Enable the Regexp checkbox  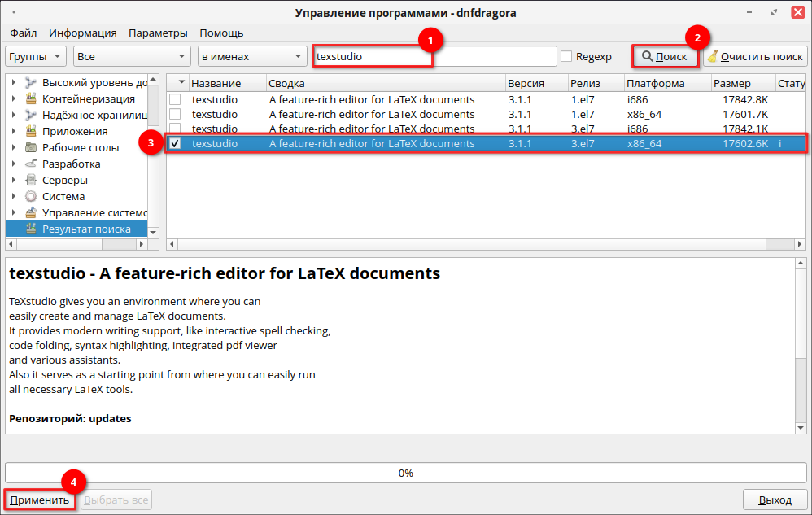(x=566, y=56)
